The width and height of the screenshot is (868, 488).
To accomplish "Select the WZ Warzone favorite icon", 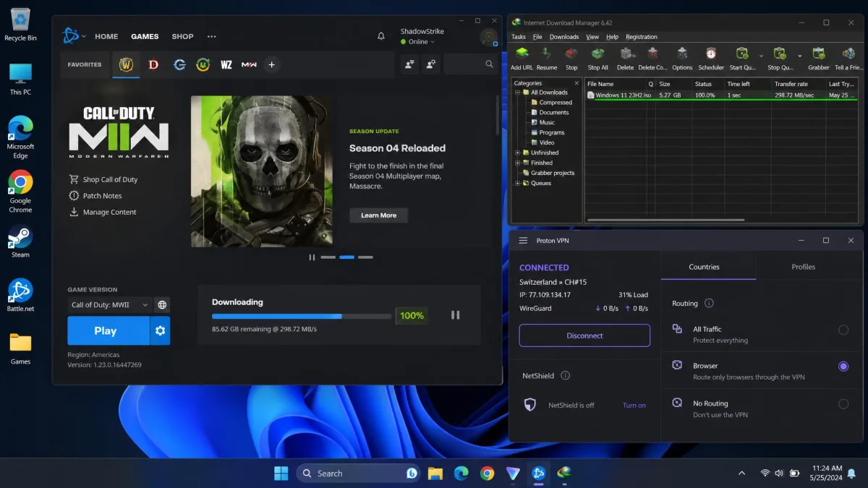I will 226,64.
